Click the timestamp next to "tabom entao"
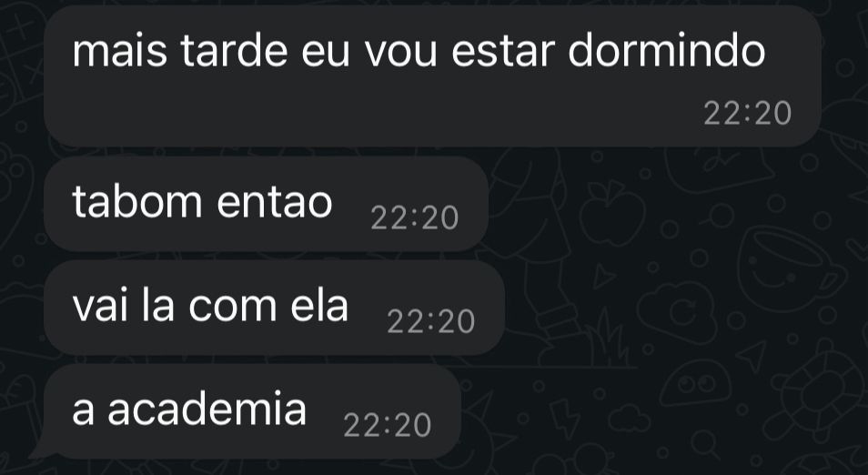 click(x=415, y=218)
